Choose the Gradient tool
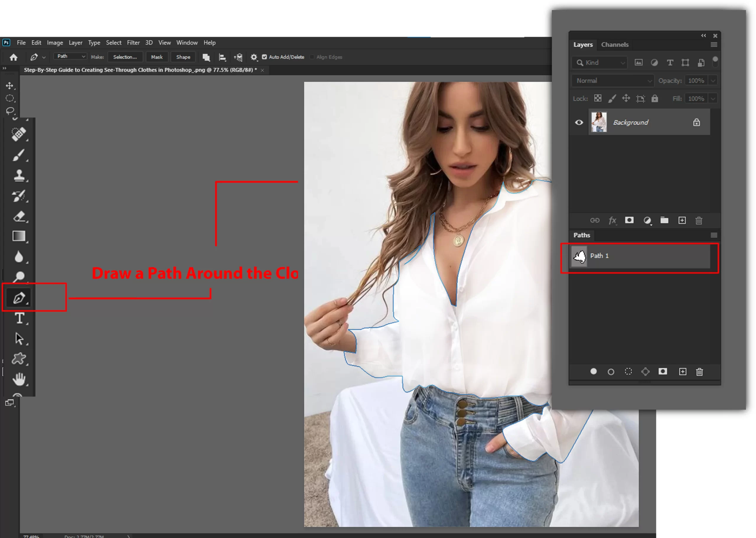This screenshot has width=756, height=538. [19, 236]
